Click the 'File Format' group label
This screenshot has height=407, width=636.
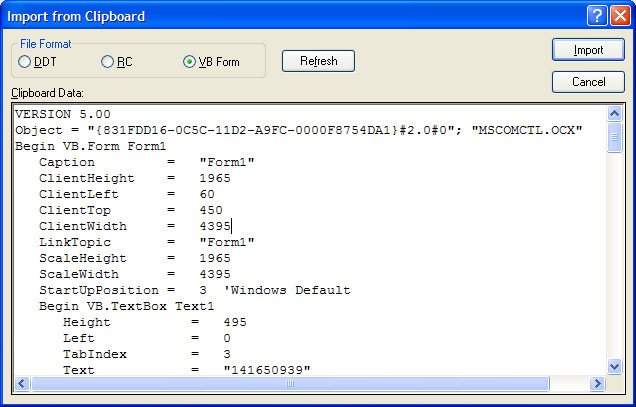(46, 44)
